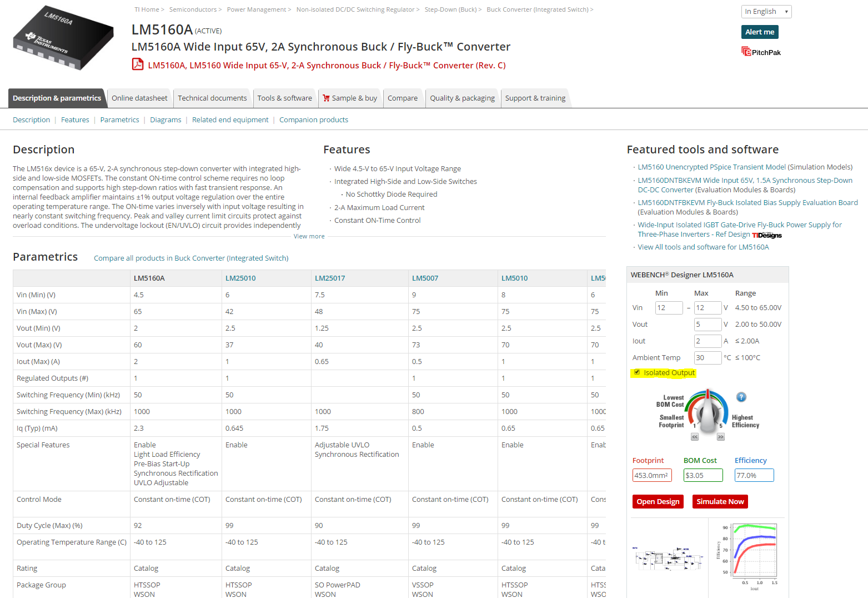The width and height of the screenshot is (868, 598).
Task: Open the In English language dropdown
Action: click(x=766, y=12)
